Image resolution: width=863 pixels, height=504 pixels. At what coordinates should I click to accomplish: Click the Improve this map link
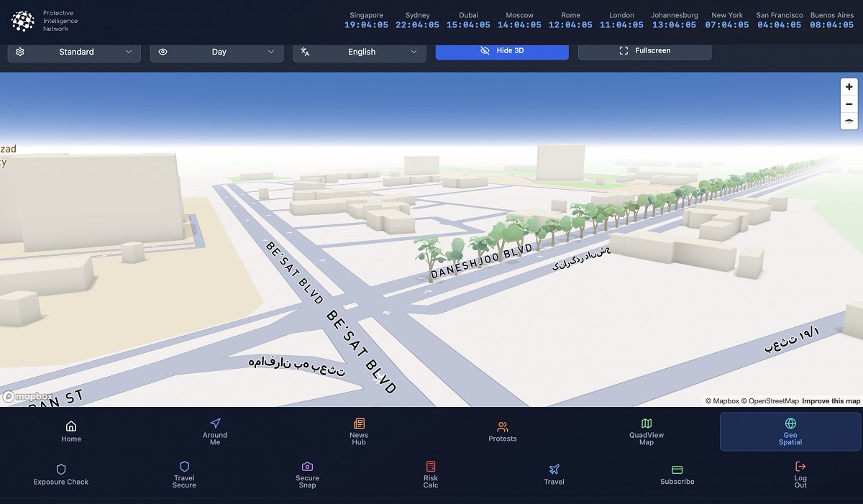tap(831, 401)
